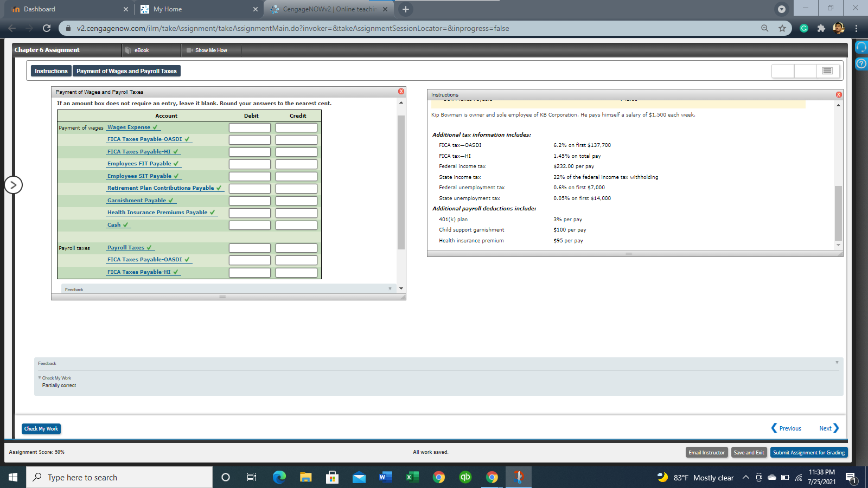Launch Excel from the taskbar
The height and width of the screenshot is (488, 868).
412,477
